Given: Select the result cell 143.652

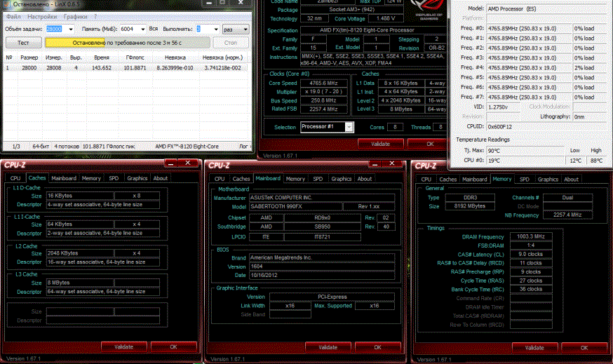Looking at the screenshot, I should 102,67.
